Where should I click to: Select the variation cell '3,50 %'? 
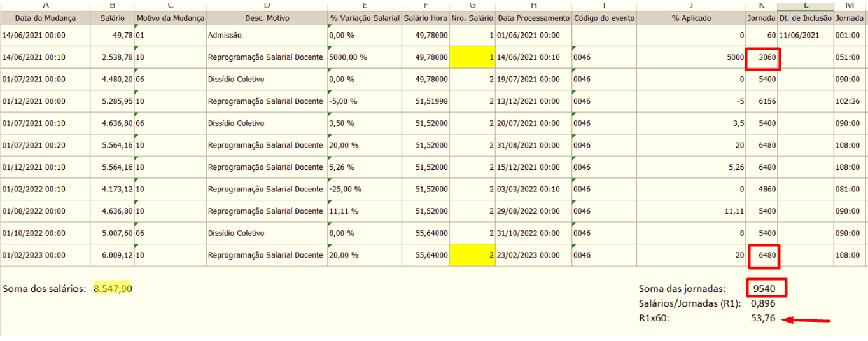(365, 123)
